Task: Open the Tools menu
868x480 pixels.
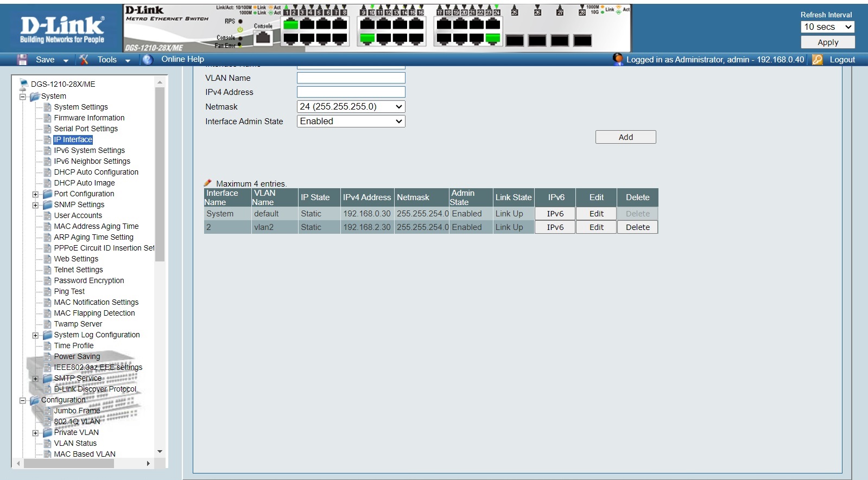Action: pos(107,60)
